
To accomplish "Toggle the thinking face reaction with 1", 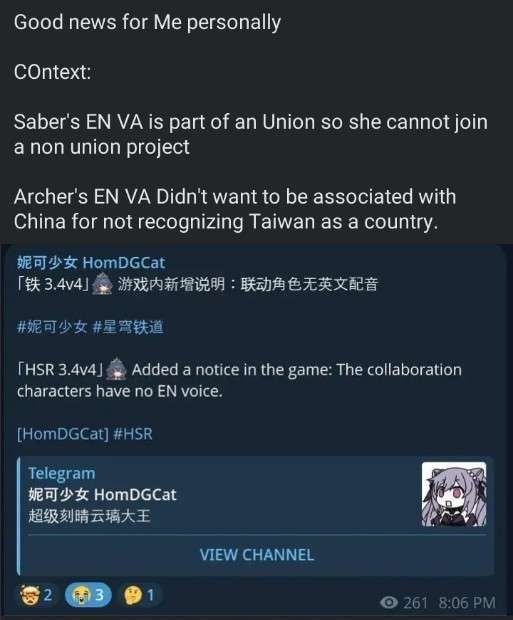I will pos(140,595).
